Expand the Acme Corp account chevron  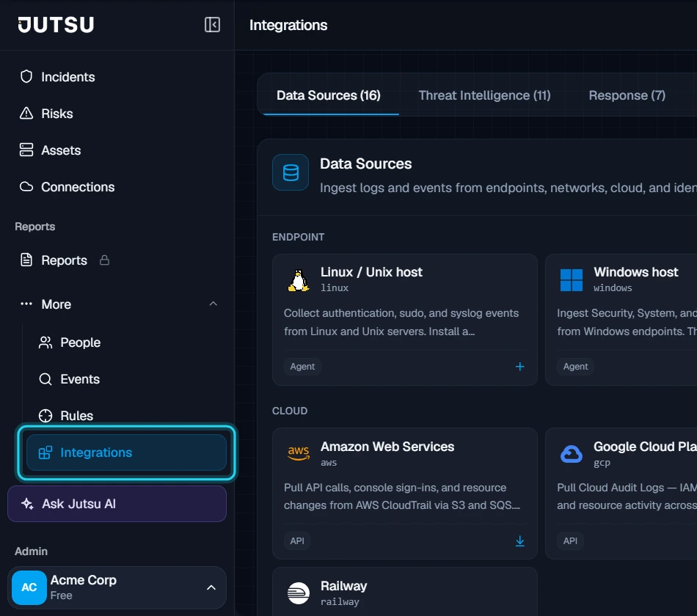click(211, 587)
